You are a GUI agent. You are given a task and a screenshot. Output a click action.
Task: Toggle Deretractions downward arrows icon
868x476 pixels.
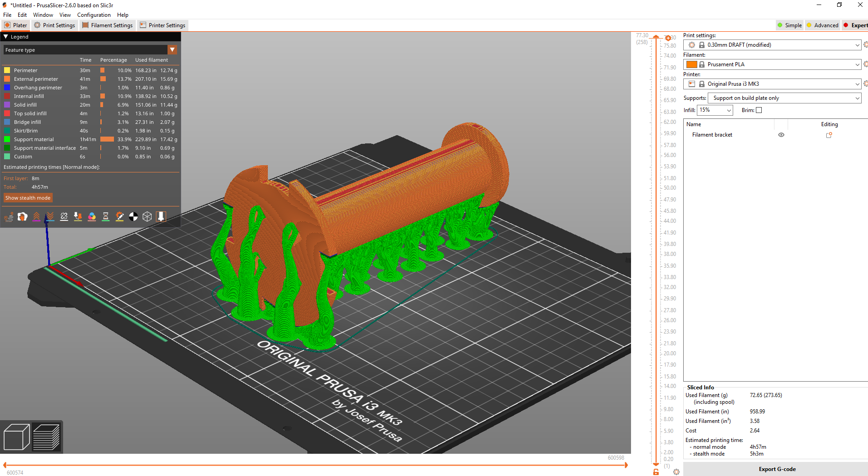click(50, 217)
